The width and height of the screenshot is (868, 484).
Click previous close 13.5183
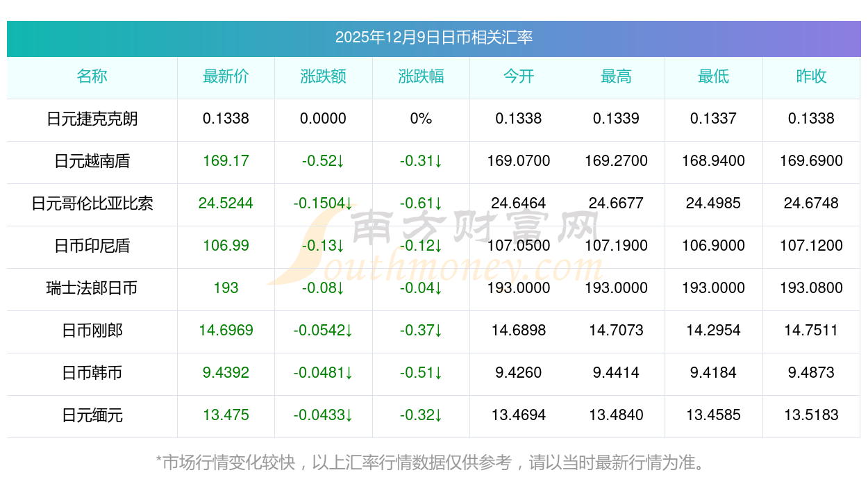811,415
